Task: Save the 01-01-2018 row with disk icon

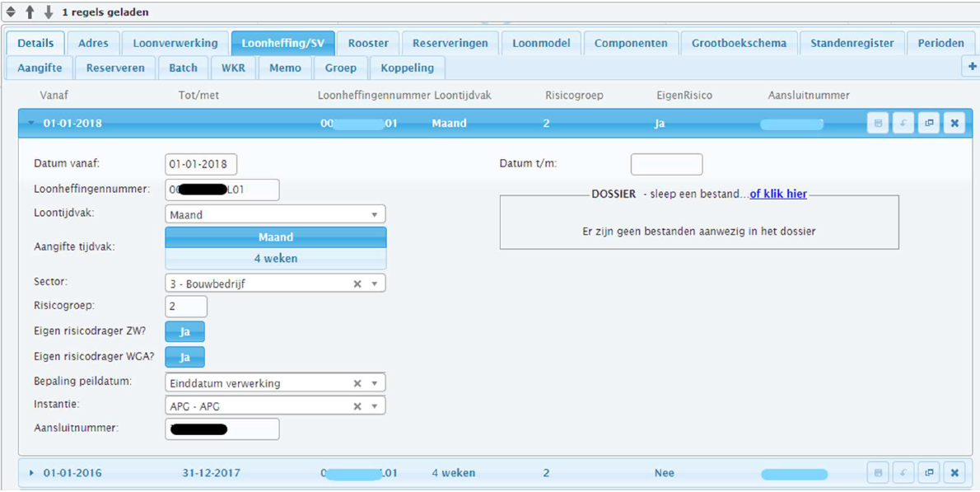Action: [878, 123]
